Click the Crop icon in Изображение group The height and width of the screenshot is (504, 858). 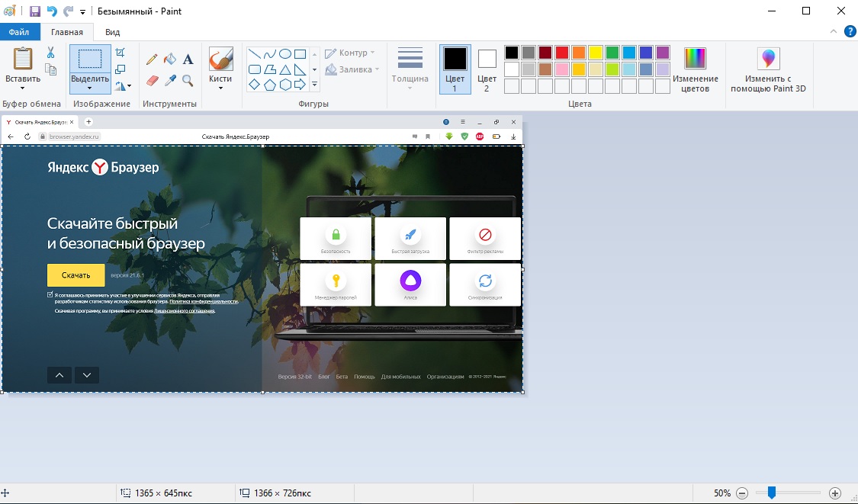(x=120, y=53)
